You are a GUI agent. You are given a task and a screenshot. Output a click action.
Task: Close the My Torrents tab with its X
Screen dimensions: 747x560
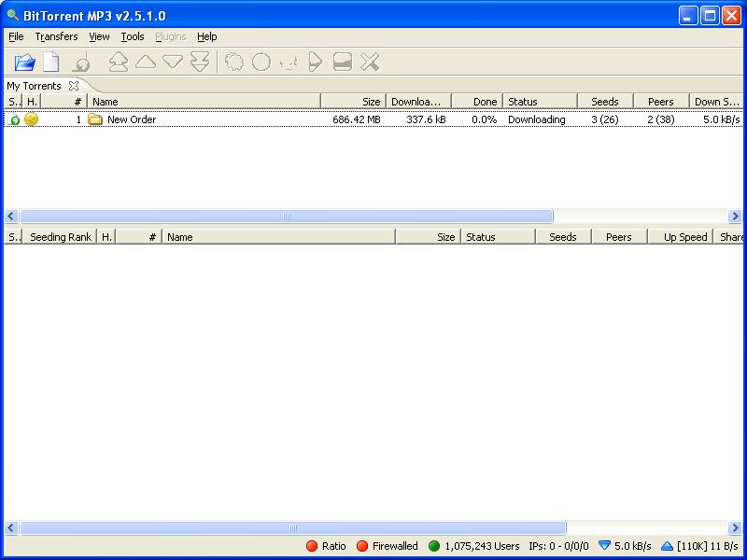click(74, 86)
